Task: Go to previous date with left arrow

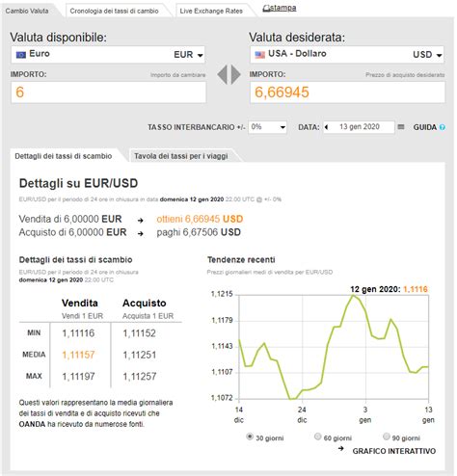Action: coord(327,127)
